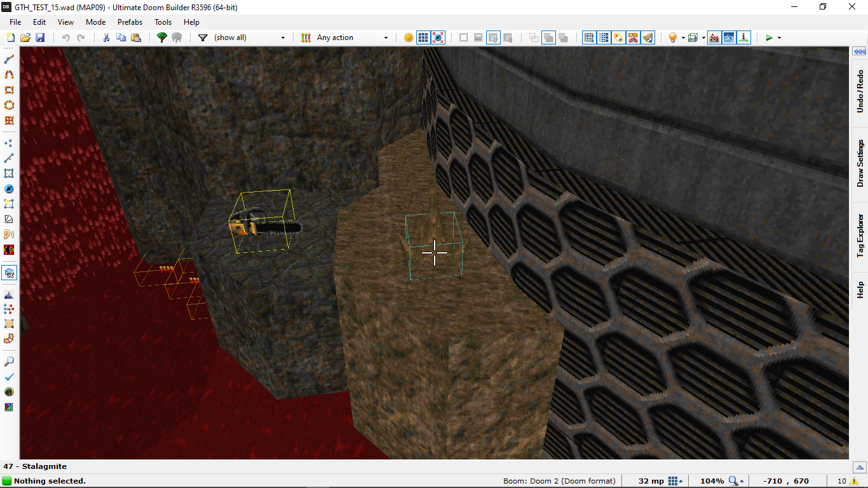Toggle full brightness sun icon

click(x=409, y=37)
